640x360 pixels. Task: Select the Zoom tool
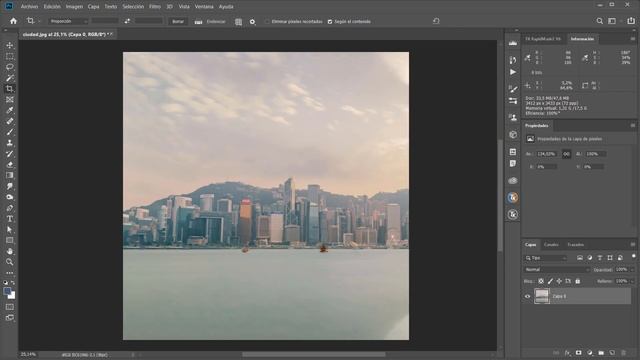(10, 262)
